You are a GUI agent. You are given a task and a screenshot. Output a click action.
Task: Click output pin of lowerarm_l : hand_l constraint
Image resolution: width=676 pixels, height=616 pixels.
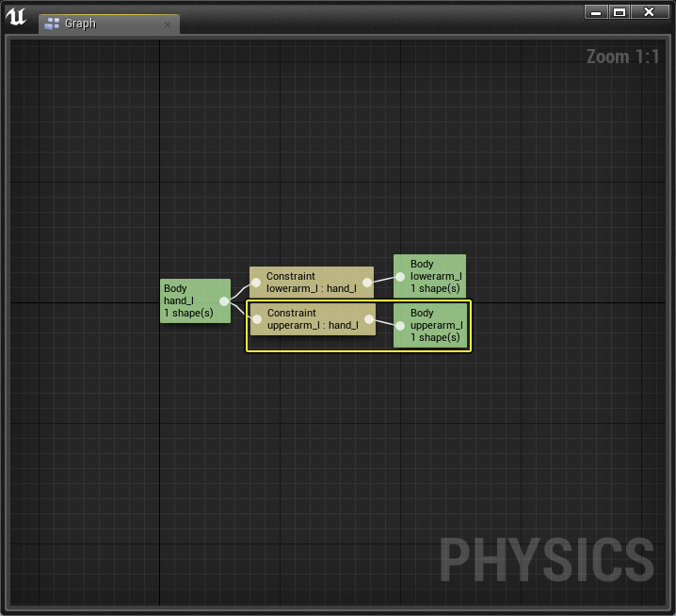(x=366, y=283)
